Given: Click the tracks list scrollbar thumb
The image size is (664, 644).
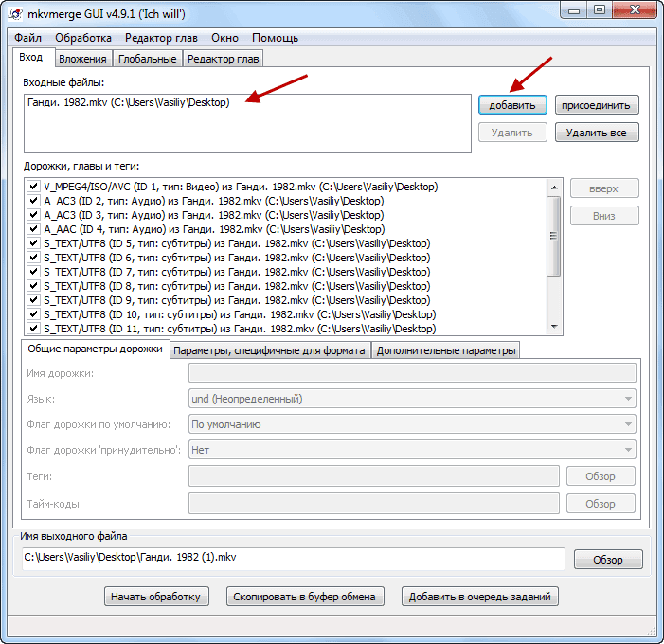Looking at the screenshot, I should pyautogui.click(x=554, y=236).
